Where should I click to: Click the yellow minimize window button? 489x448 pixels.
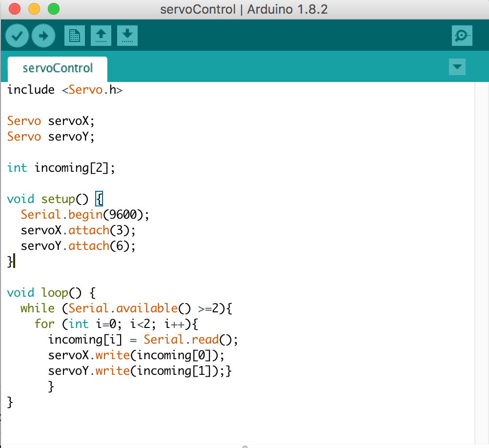point(34,9)
